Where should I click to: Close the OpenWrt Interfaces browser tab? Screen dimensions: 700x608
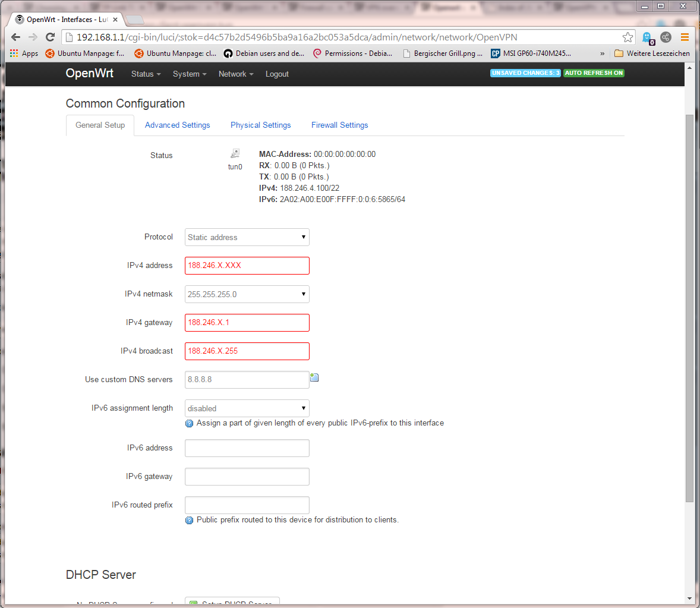[115, 20]
